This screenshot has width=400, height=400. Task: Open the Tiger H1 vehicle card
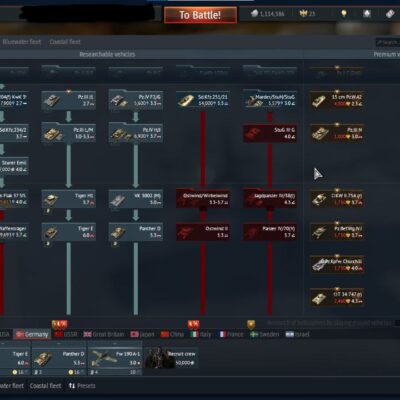69,199
